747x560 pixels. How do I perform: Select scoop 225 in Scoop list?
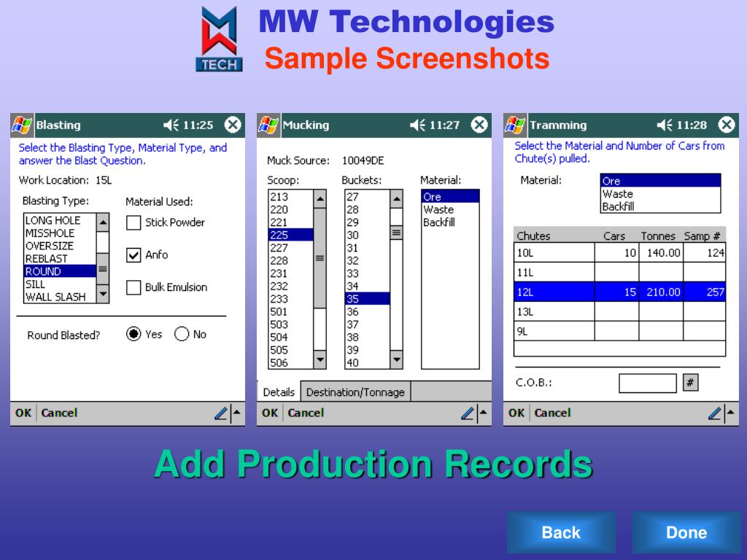tap(291, 235)
